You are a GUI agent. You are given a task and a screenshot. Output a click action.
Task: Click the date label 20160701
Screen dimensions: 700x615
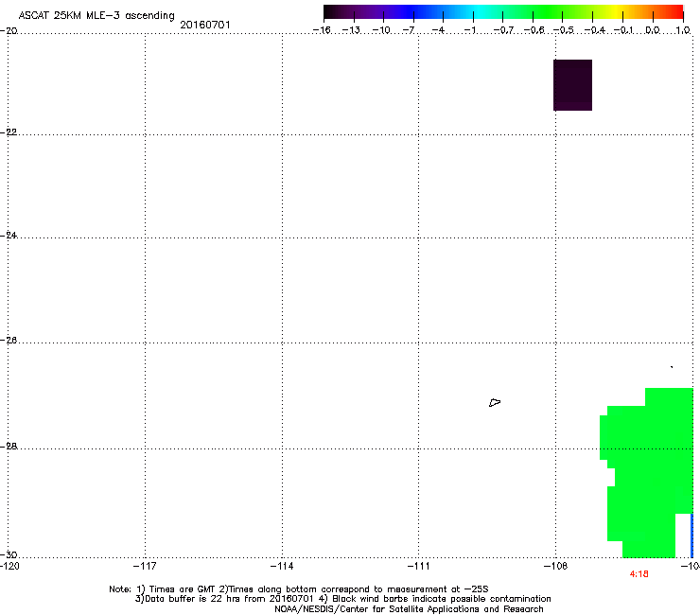tap(205, 25)
